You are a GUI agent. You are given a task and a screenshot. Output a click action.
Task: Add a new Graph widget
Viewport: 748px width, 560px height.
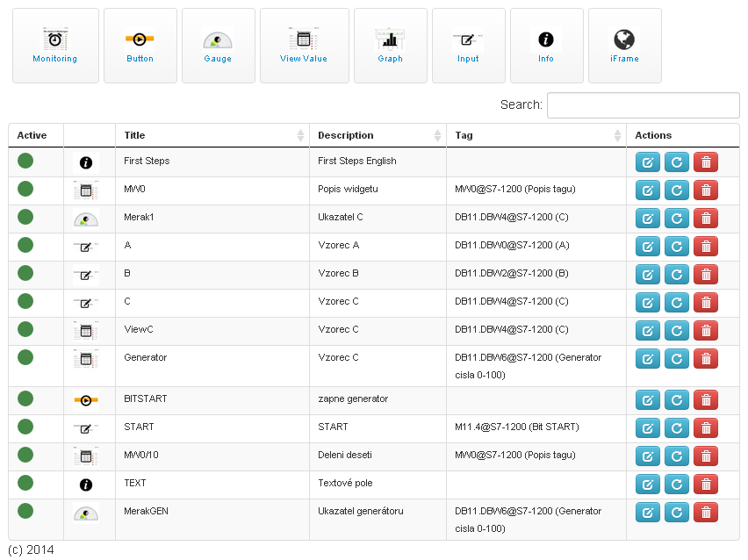(x=390, y=46)
